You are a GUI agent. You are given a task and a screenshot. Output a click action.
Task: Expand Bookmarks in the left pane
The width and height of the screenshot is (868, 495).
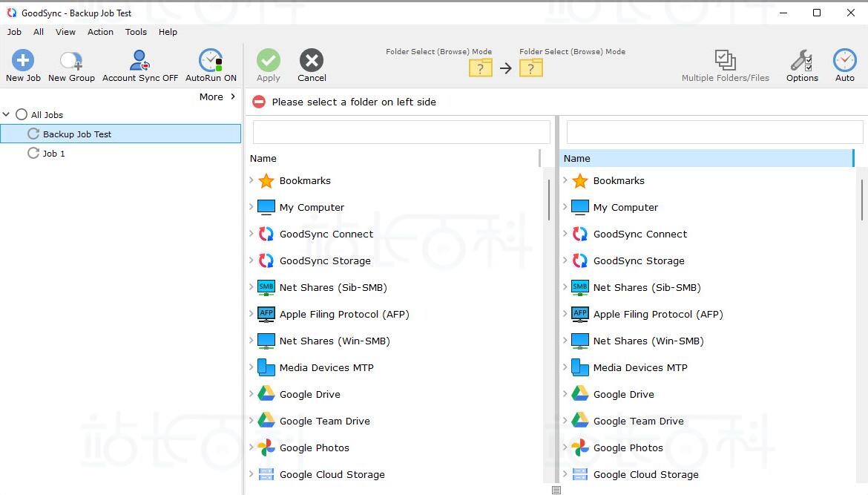(251, 180)
